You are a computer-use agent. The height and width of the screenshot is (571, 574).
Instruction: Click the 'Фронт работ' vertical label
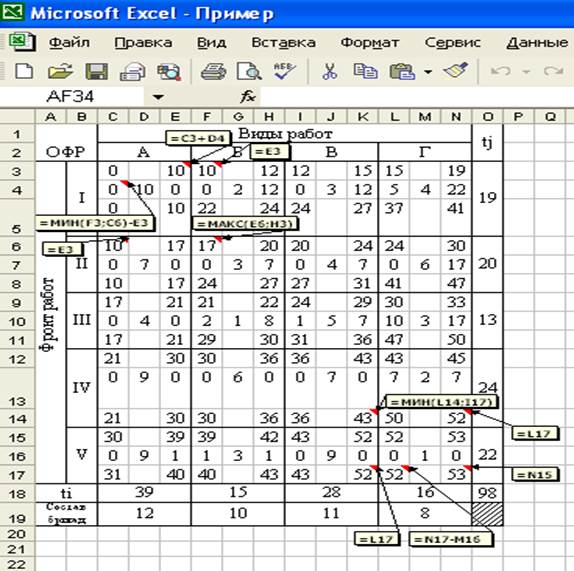coord(48,314)
